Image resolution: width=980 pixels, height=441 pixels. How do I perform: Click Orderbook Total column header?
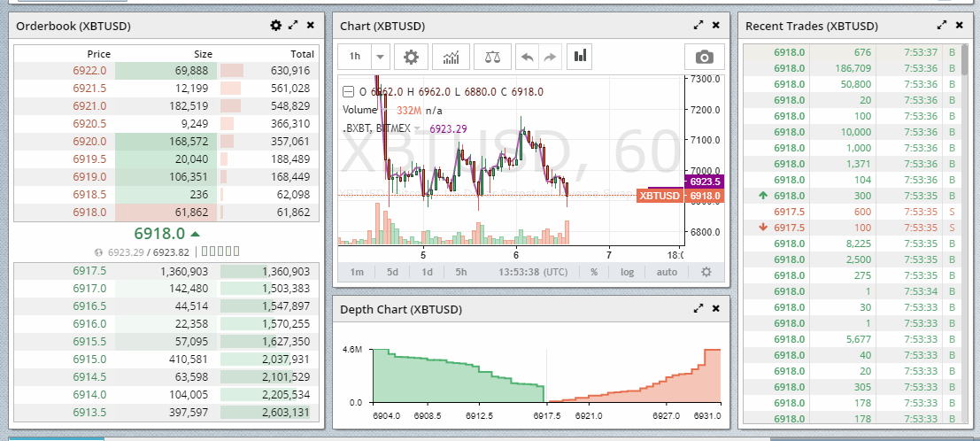point(303,54)
